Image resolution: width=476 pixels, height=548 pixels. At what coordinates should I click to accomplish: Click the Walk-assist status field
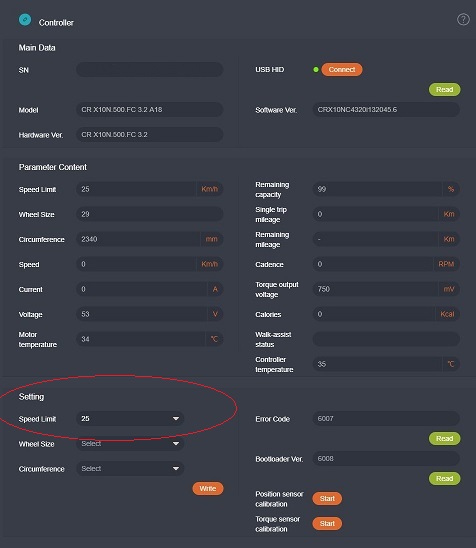pyautogui.click(x=386, y=339)
